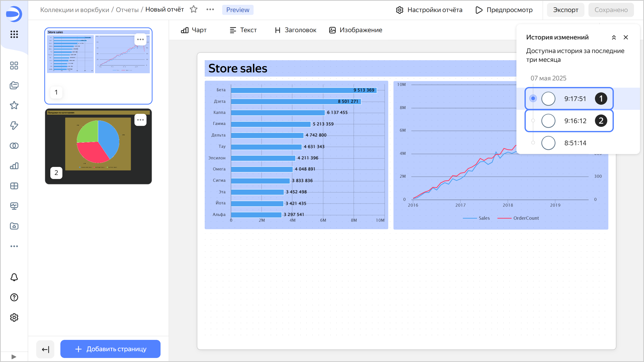The width and height of the screenshot is (644, 362).
Task: Insert a Заголовок element
Action: point(296,30)
